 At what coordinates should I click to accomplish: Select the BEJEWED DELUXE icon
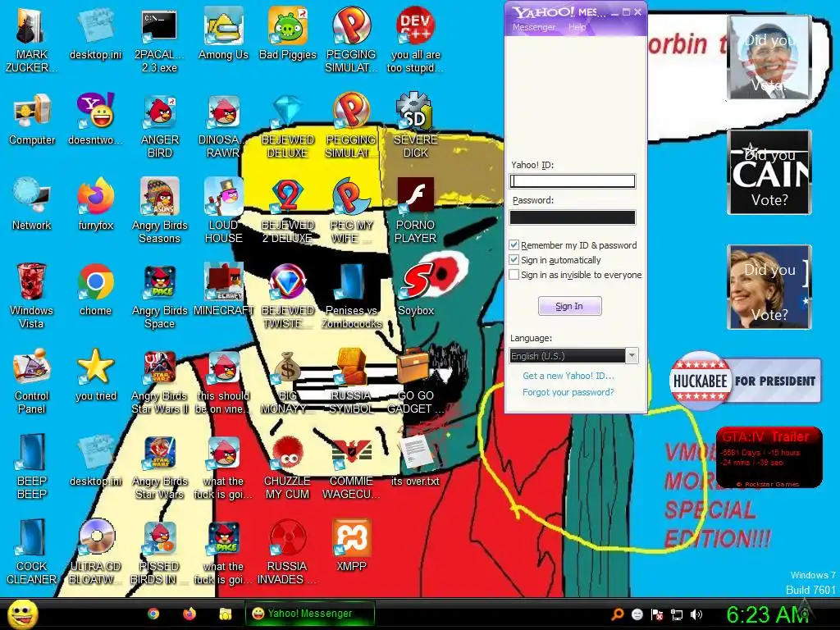point(288,125)
